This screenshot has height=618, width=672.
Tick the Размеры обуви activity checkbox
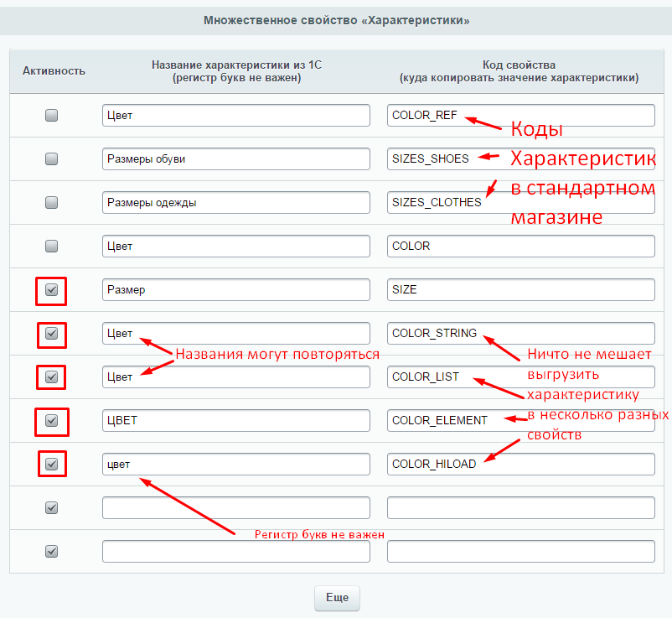tap(51, 158)
